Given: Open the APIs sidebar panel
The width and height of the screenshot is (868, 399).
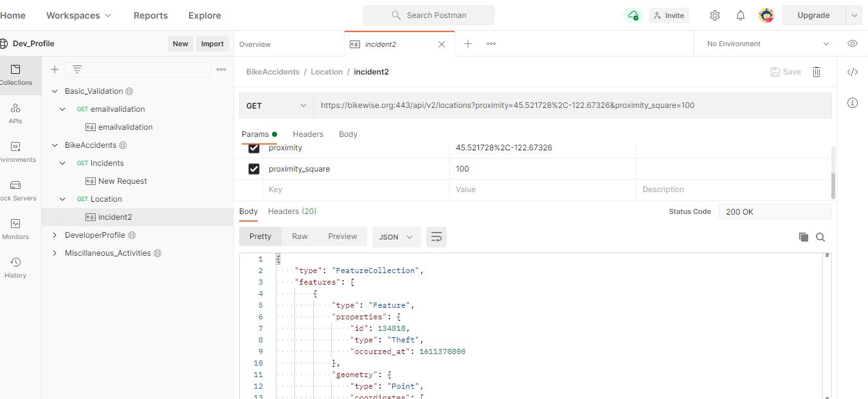Looking at the screenshot, I should pos(15,113).
